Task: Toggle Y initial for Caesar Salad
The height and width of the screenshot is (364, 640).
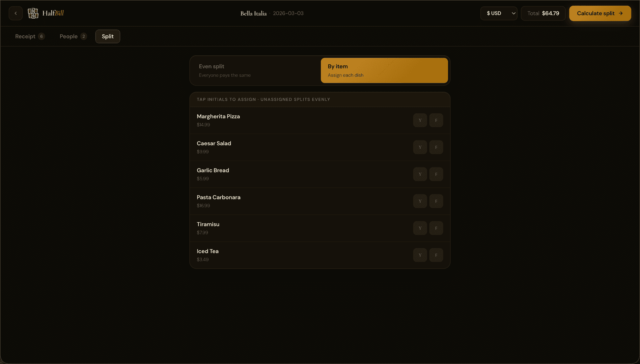Action: [420, 147]
